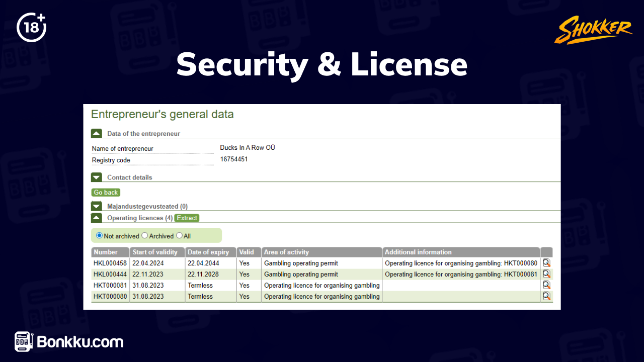Image resolution: width=644 pixels, height=362 pixels.
Task: Click additional information referencing HKT000081
Action: (461, 274)
